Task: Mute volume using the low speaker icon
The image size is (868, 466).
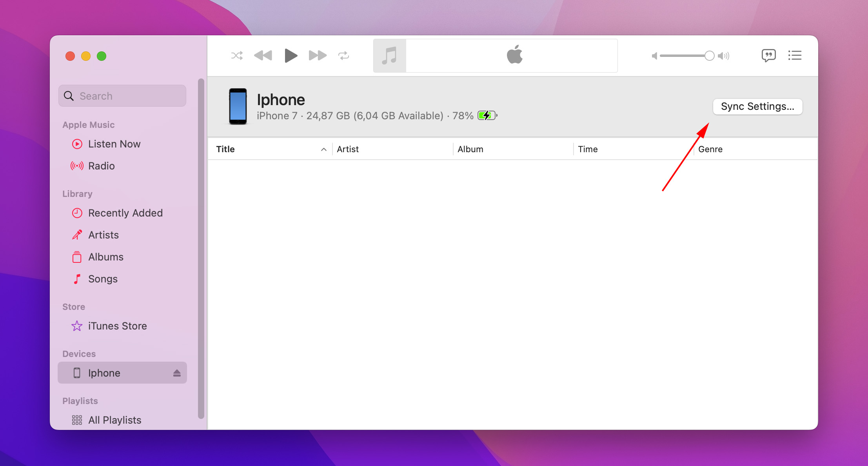Action: [654, 56]
